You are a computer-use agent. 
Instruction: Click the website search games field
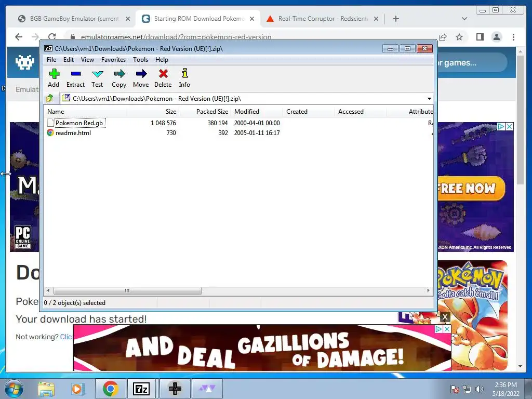click(x=472, y=63)
